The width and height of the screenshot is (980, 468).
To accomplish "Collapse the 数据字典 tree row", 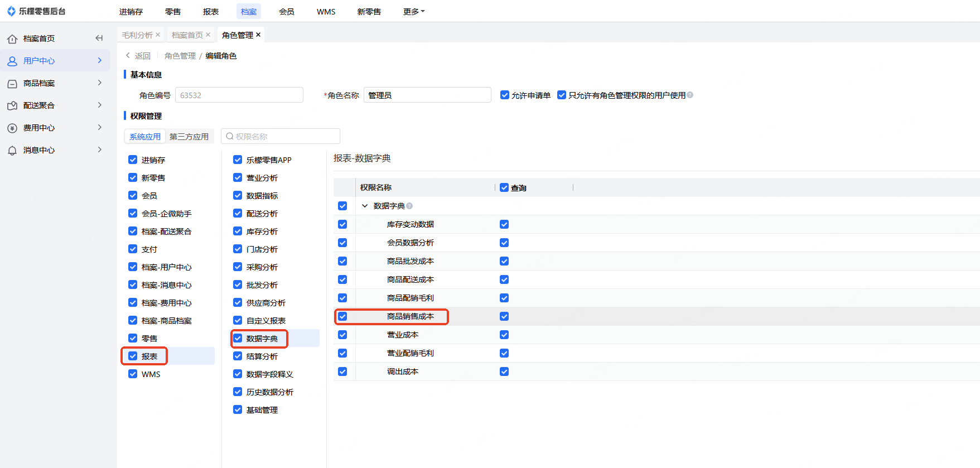I will coord(365,206).
